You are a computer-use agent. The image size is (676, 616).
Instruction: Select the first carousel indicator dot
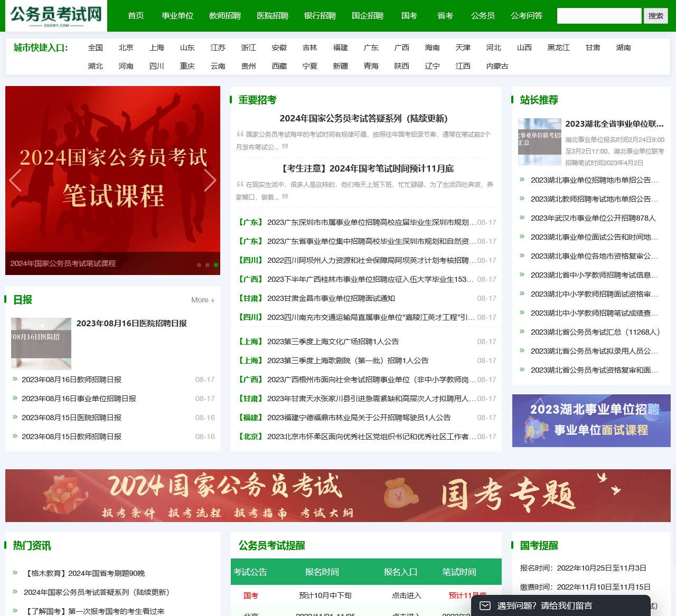tap(199, 265)
